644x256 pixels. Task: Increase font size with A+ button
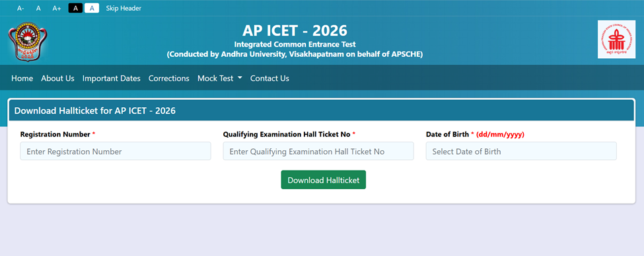coord(57,8)
